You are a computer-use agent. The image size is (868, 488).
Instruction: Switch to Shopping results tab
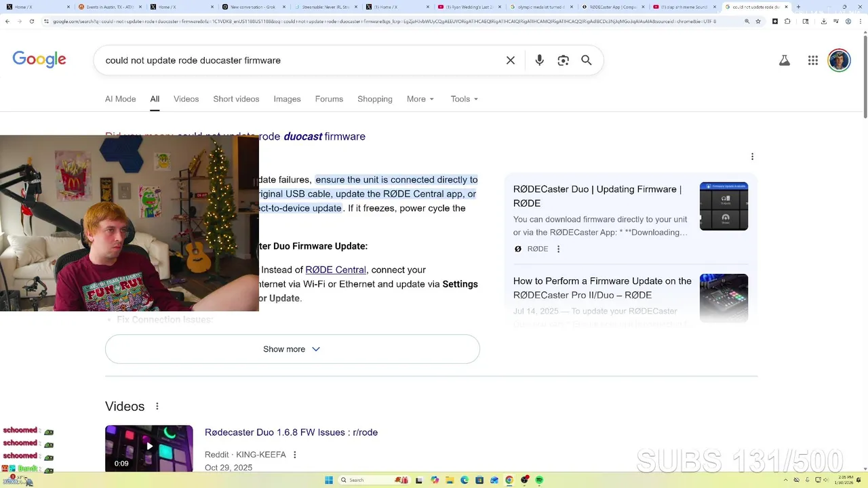[x=375, y=99]
